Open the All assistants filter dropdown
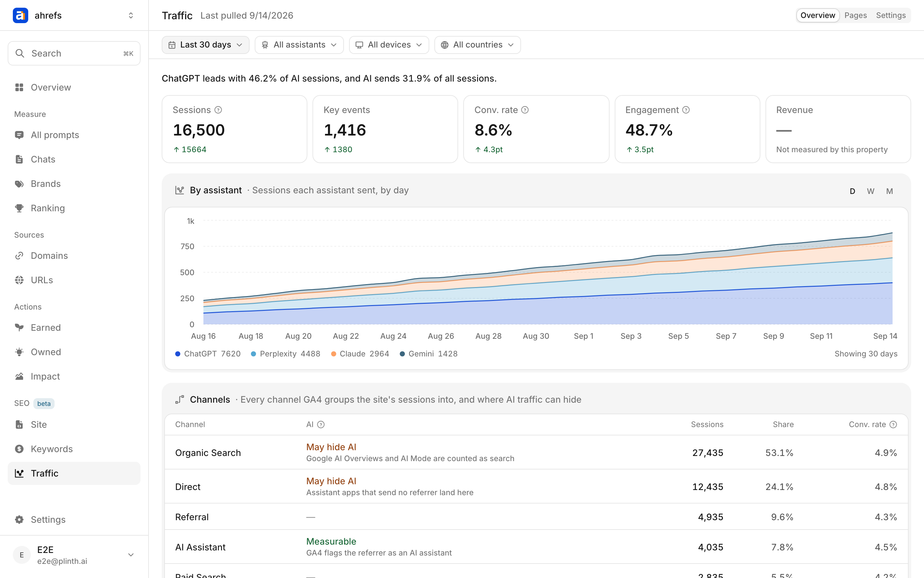The width and height of the screenshot is (924, 578). 299,45
